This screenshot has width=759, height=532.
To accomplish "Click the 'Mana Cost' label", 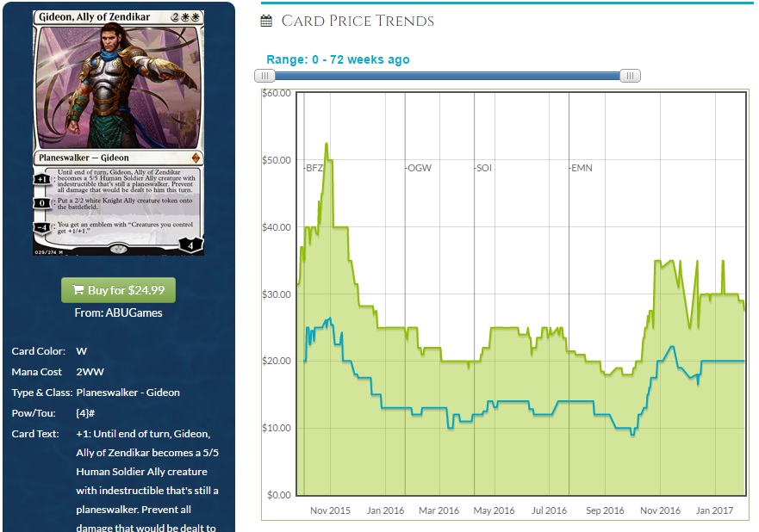I will click(x=36, y=372).
